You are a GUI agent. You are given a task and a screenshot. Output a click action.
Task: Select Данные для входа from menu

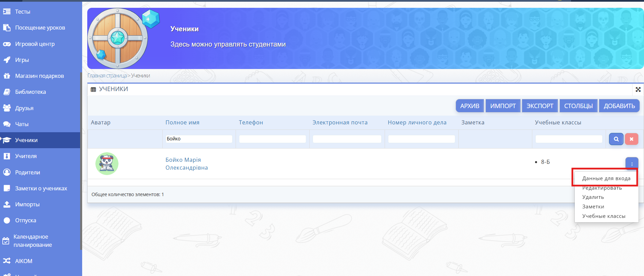click(x=606, y=178)
